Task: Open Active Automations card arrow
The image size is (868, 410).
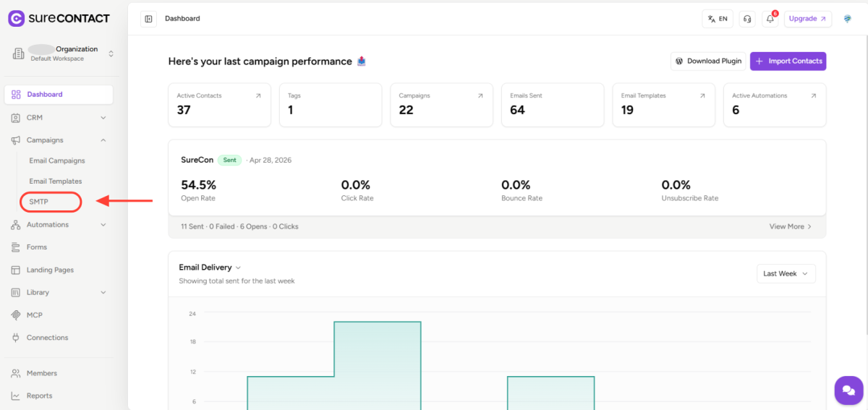Action: pos(814,95)
